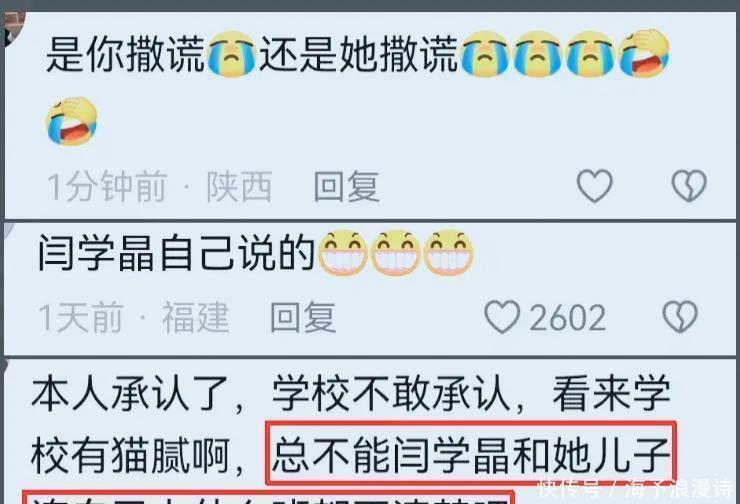Like the comment posted from 陕西
Viewport: 740px width, 504px height.
click(595, 186)
